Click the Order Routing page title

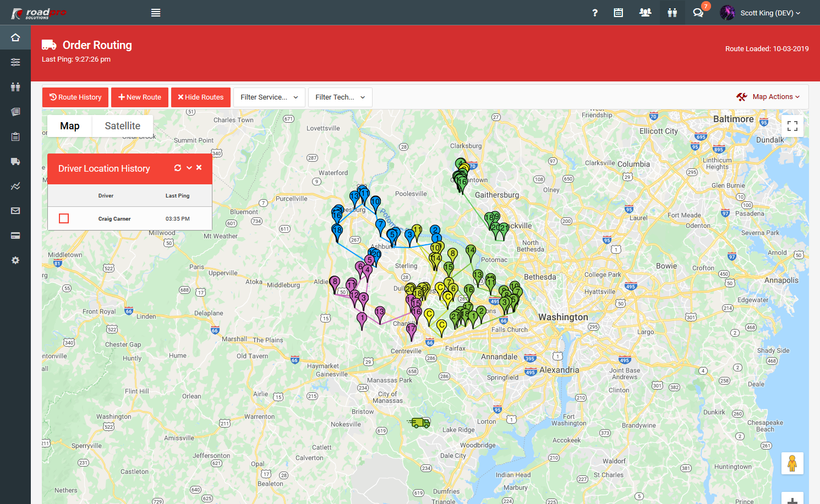tap(97, 45)
